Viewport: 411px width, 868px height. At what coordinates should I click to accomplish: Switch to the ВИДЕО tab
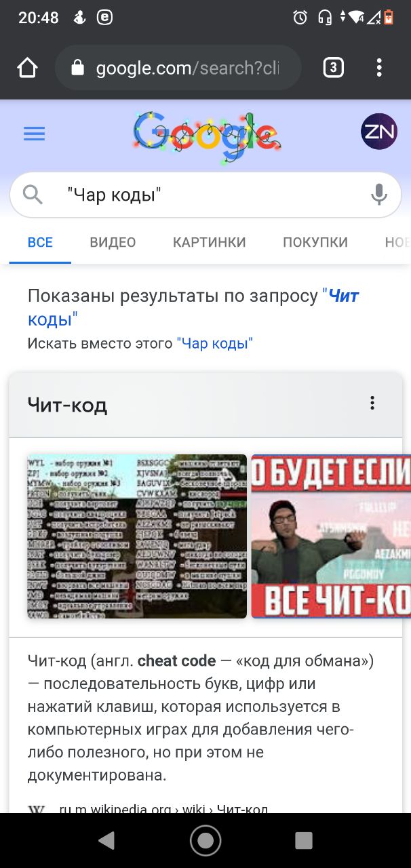coord(113,242)
